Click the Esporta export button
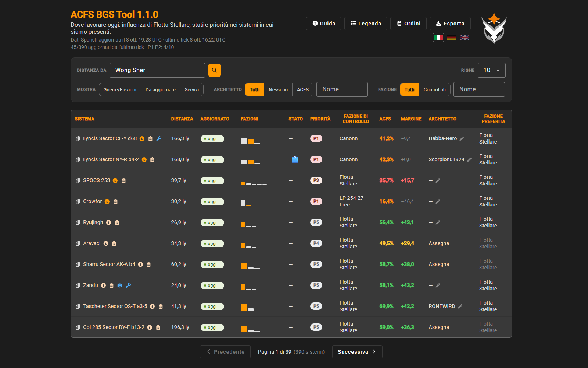588x368 pixels. (x=450, y=24)
